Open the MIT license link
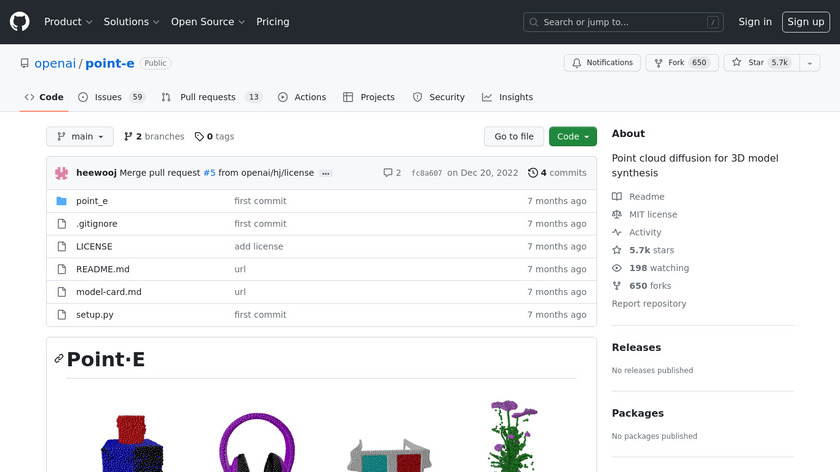 pos(644,214)
